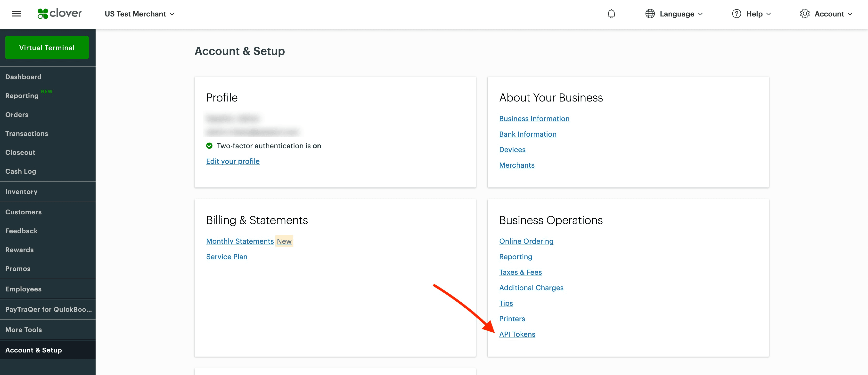The image size is (868, 375).
Task: Click the globe icon next to Language
Action: coord(650,14)
